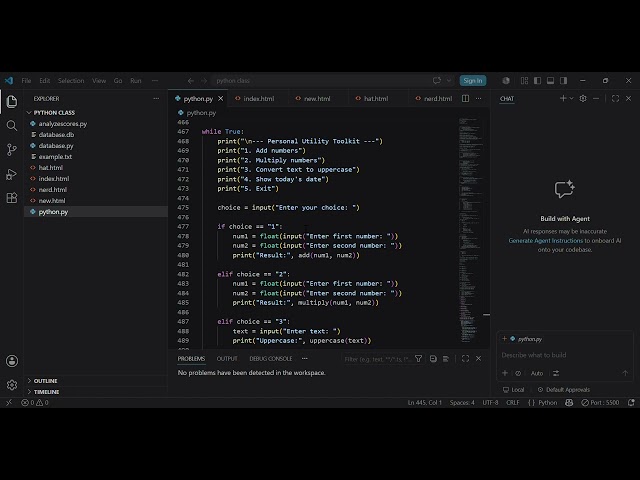Start a new chat with plus icon
This screenshot has height=480, width=640.
[x=563, y=98]
